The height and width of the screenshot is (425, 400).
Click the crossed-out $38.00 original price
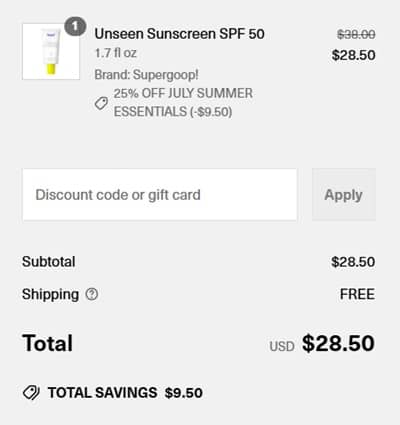click(356, 34)
